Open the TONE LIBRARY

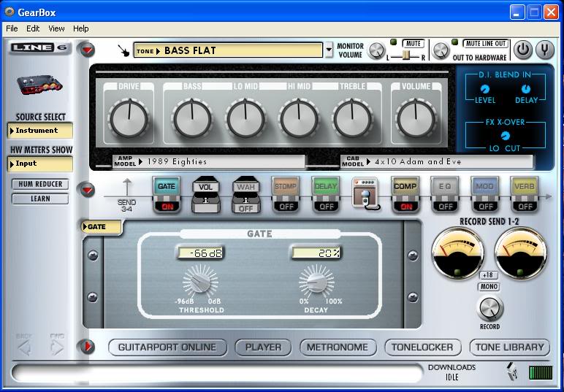click(x=510, y=347)
